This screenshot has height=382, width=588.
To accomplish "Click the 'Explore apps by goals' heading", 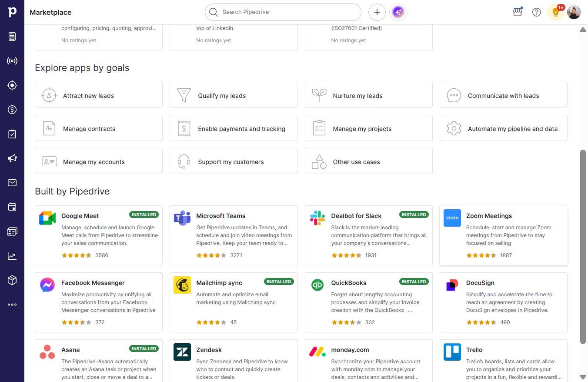I will (82, 68).
